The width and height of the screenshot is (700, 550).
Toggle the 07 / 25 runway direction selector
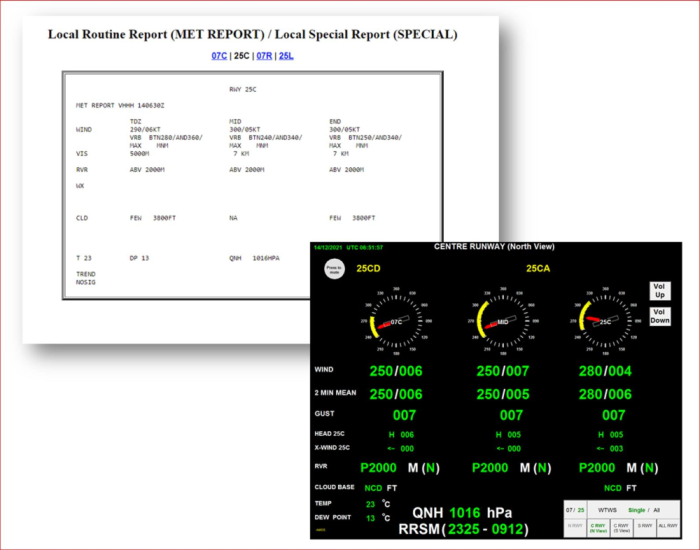(575, 510)
